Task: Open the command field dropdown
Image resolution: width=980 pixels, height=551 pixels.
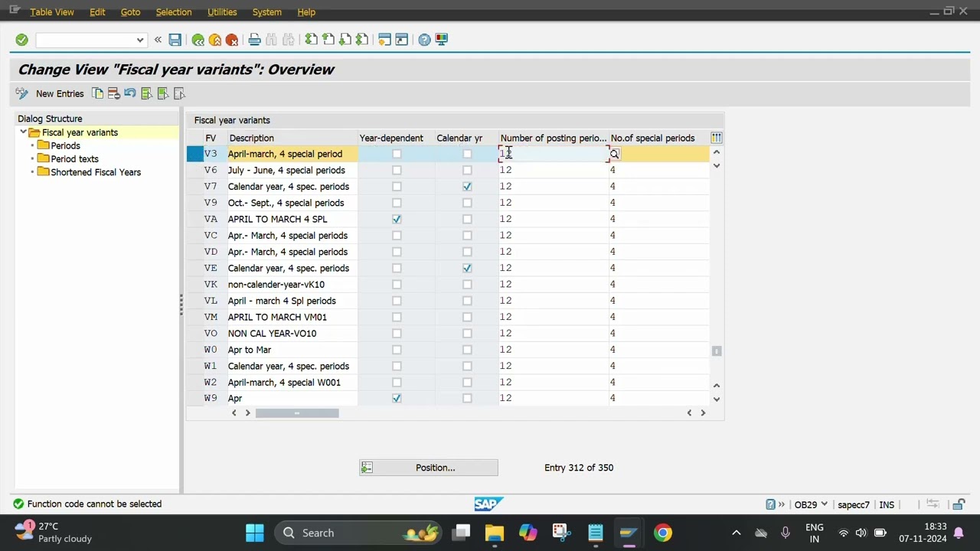Action: tap(139, 40)
